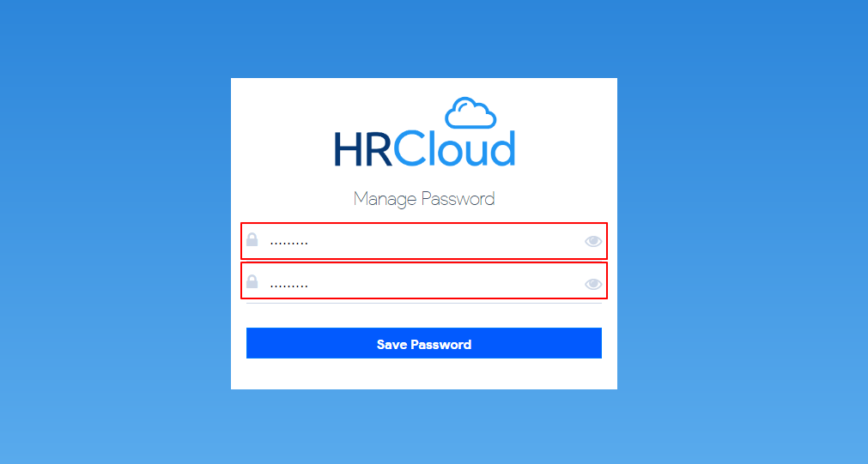The width and height of the screenshot is (868, 464).
Task: Click the divider line above Save Password
Action: (x=424, y=303)
